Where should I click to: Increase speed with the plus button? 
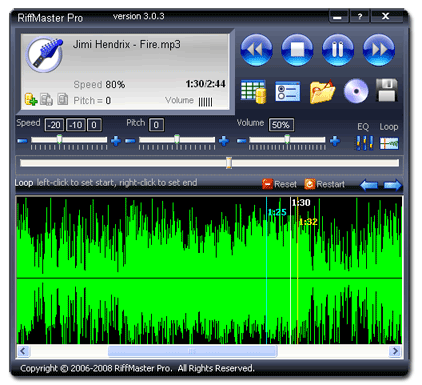click(x=116, y=141)
